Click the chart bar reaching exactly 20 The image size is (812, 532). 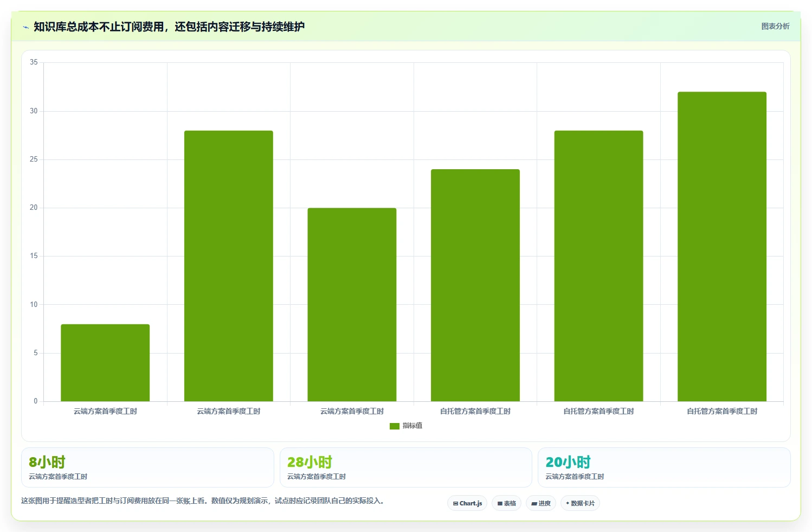tap(352, 305)
